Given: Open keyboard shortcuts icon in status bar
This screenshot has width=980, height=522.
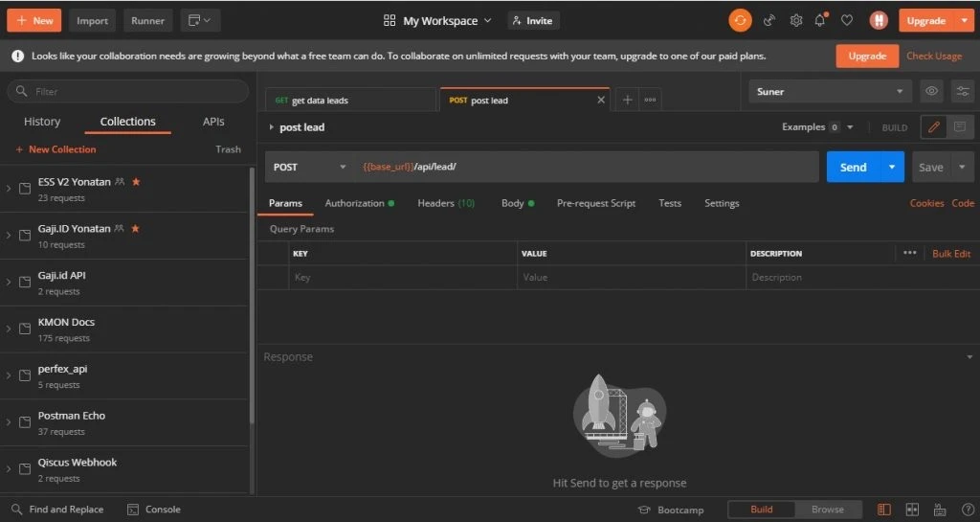Looking at the screenshot, I should (940, 510).
